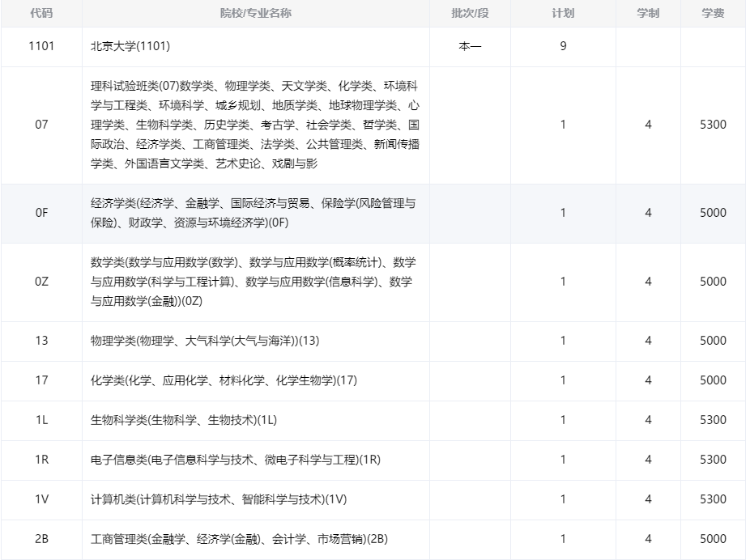Viewport: 750px width, 560px height.
Task: Click the 学制 value in the 2B row
Action: pos(648,539)
